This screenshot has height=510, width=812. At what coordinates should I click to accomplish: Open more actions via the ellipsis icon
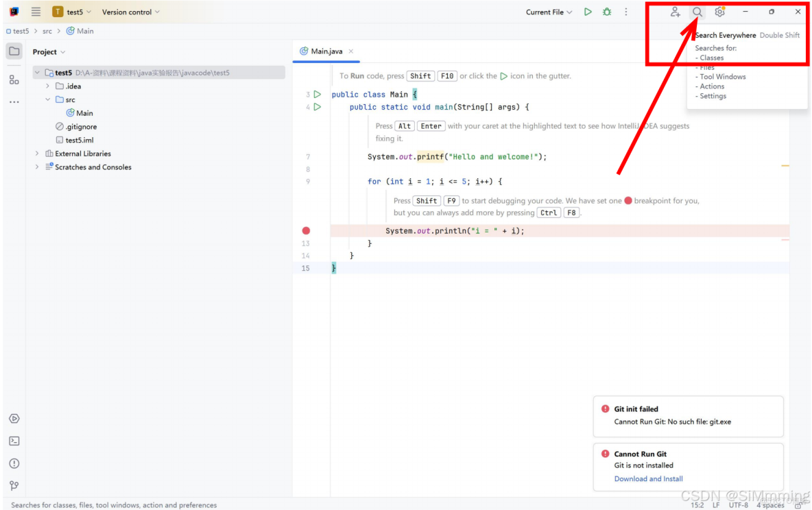[626, 12]
